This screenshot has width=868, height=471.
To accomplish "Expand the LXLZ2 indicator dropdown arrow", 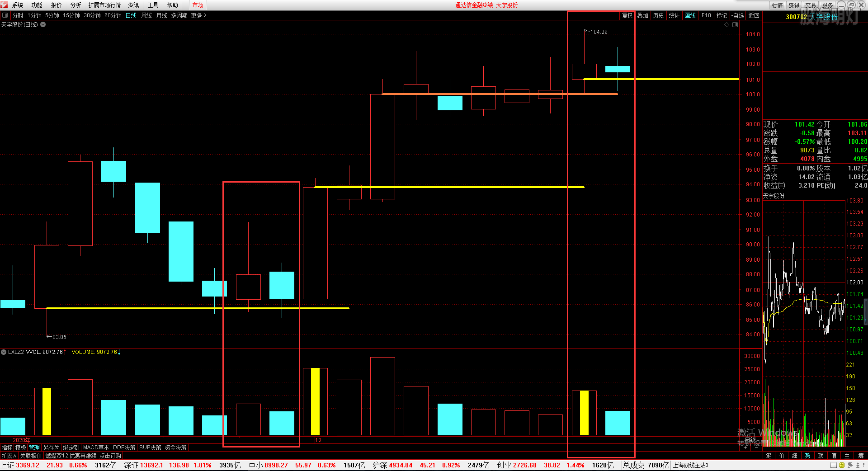I will click(4, 352).
